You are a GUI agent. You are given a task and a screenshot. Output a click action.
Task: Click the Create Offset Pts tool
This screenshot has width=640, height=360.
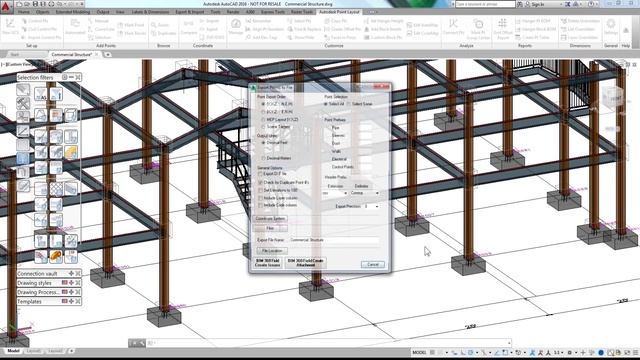[x=342, y=29]
